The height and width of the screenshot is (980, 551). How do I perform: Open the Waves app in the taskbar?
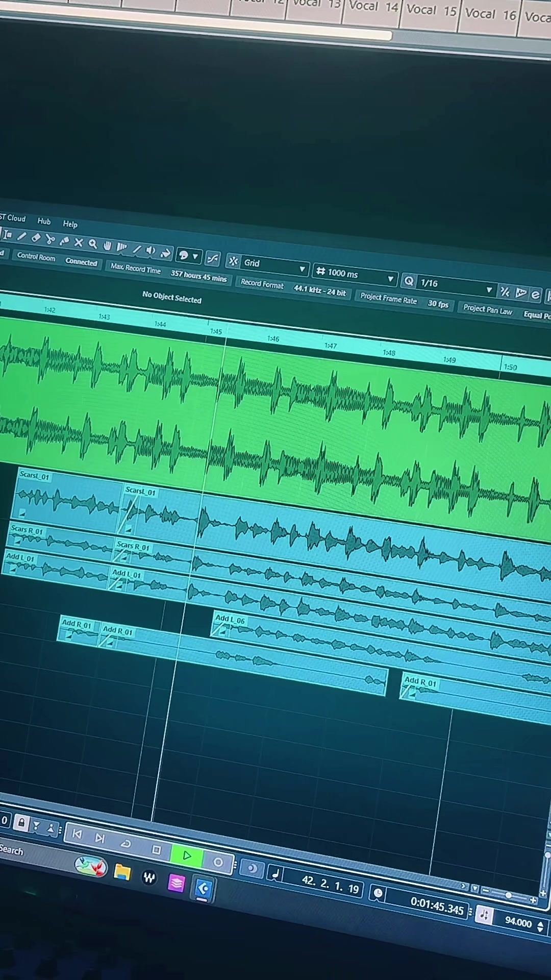tap(149, 878)
